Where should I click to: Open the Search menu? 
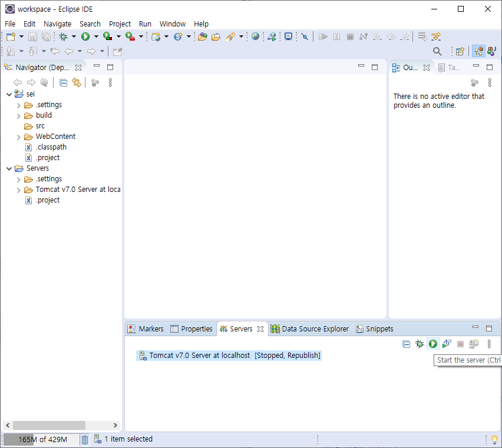click(x=90, y=24)
